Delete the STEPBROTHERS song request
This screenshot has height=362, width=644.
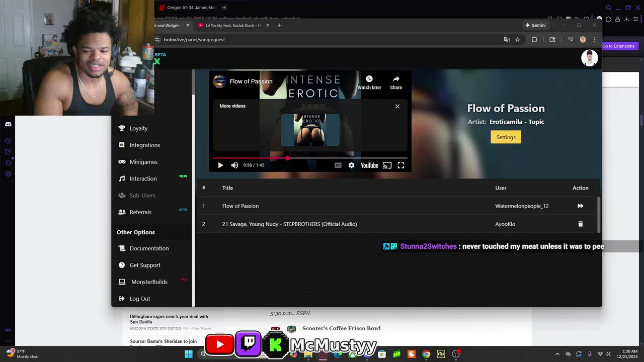tap(580, 224)
